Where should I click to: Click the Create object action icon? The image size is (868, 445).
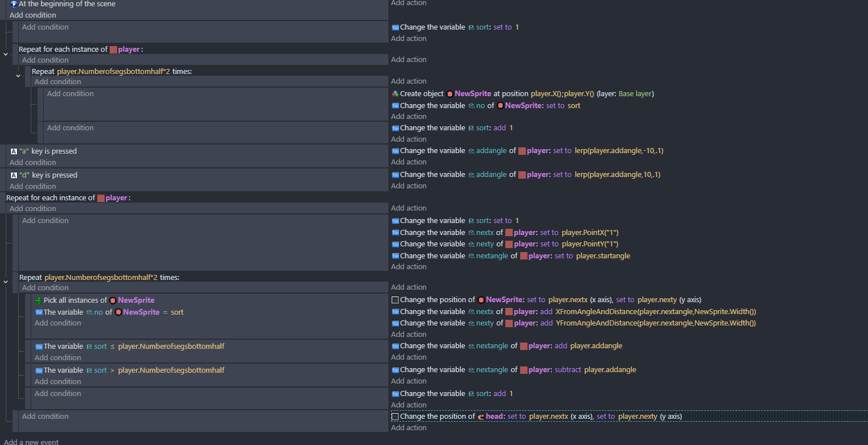395,94
